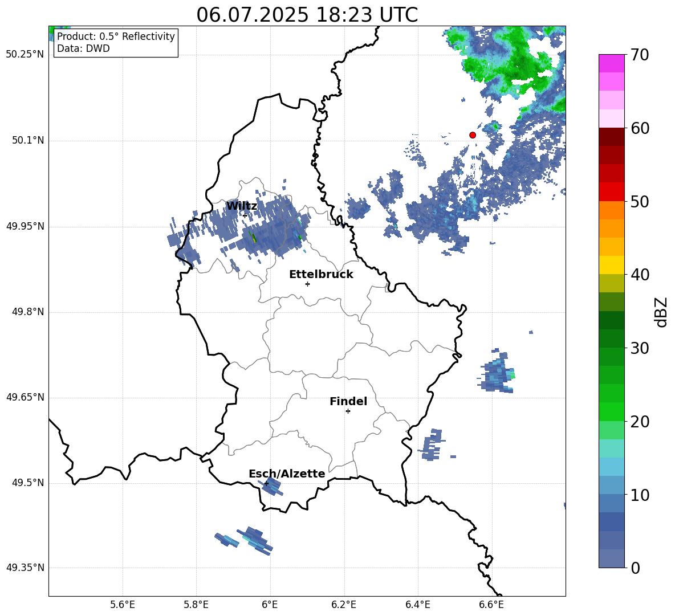Screen dimensions: 675x616
Task: Click the 49.65°N latitude label
Action: tap(25, 397)
